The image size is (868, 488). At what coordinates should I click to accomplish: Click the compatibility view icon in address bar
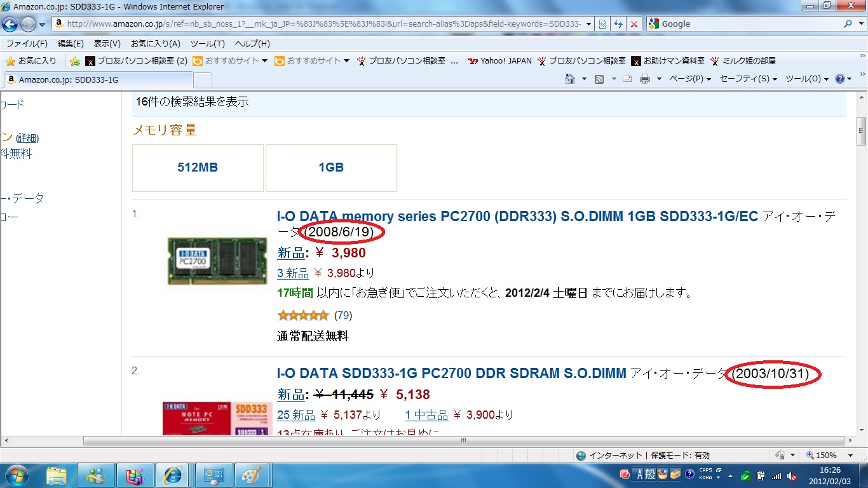603,24
